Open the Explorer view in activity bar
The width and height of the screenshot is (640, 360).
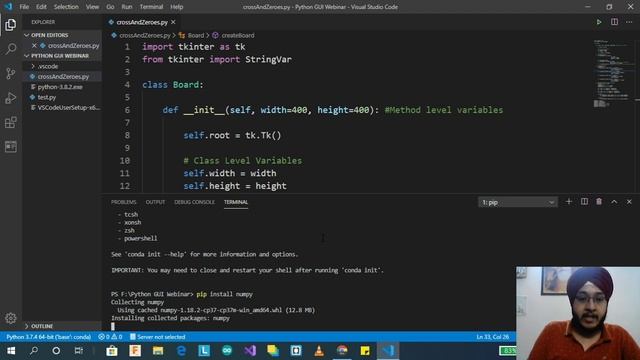pos(11,25)
